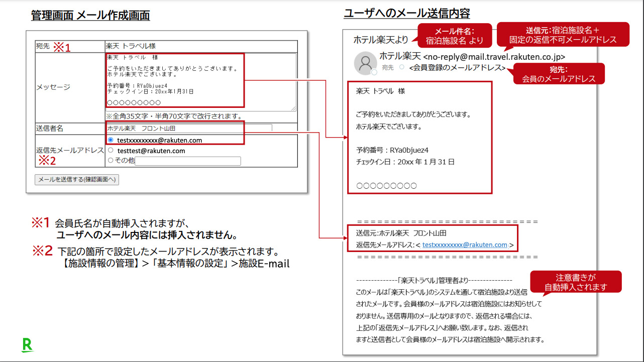Viewport: 644px width, 362px height.
Task: Click the sender avatar icon in email preview
Action: [x=366, y=63]
